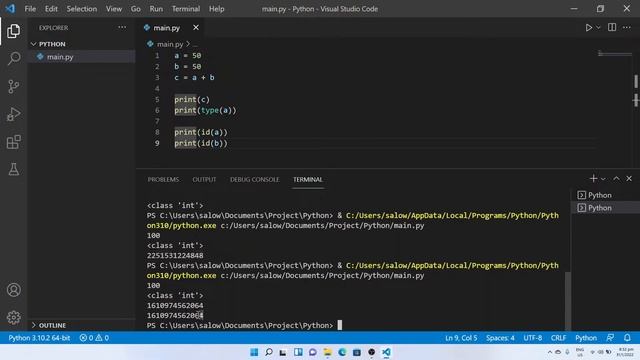Open Explorer Views and More Actions
This screenshot has width=640, height=360.
(x=122, y=27)
